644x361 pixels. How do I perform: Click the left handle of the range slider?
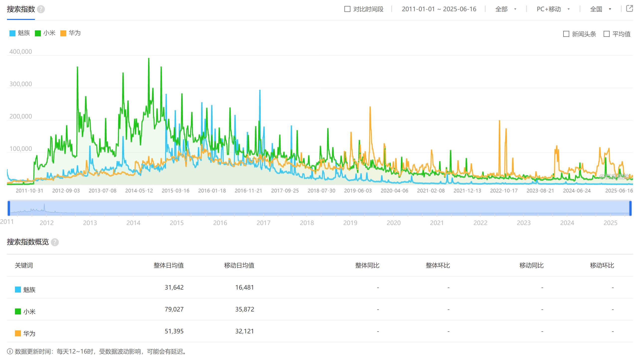(x=9, y=208)
